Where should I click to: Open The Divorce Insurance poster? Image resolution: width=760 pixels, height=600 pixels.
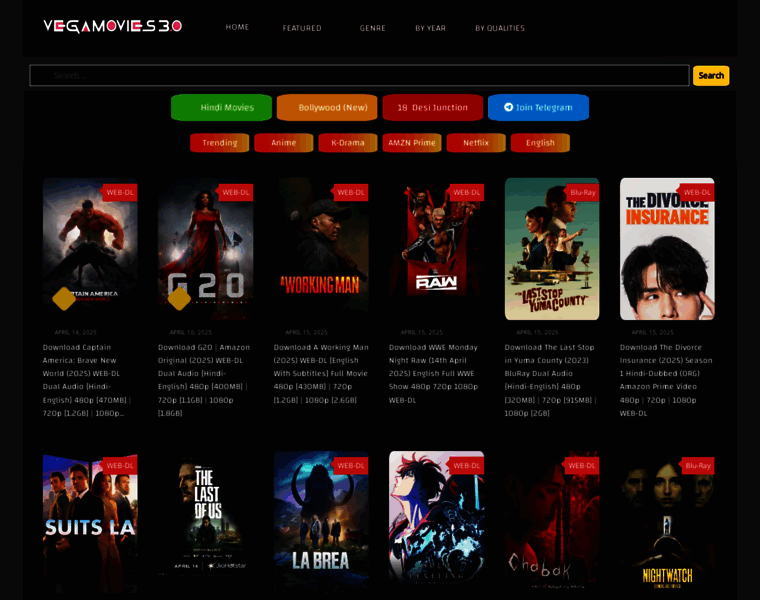667,249
